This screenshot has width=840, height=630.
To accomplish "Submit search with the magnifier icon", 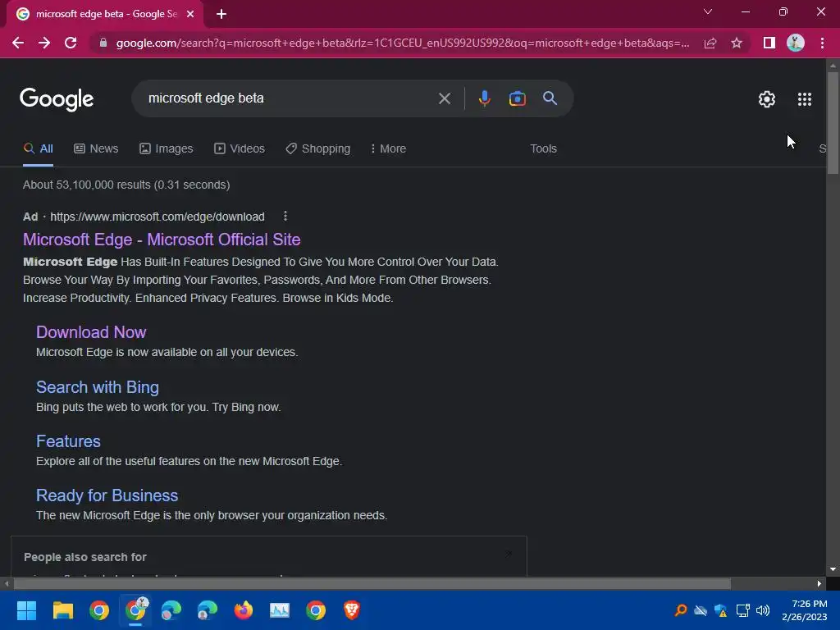I will 550,98.
